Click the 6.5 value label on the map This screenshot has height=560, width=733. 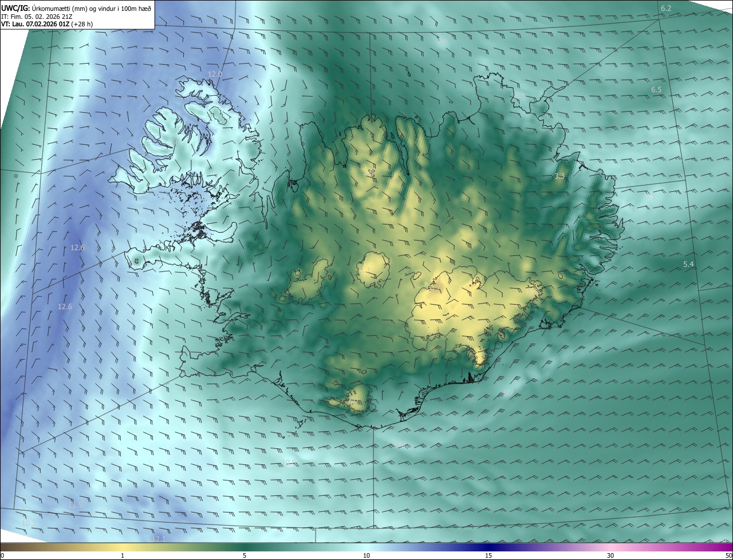[x=656, y=90]
